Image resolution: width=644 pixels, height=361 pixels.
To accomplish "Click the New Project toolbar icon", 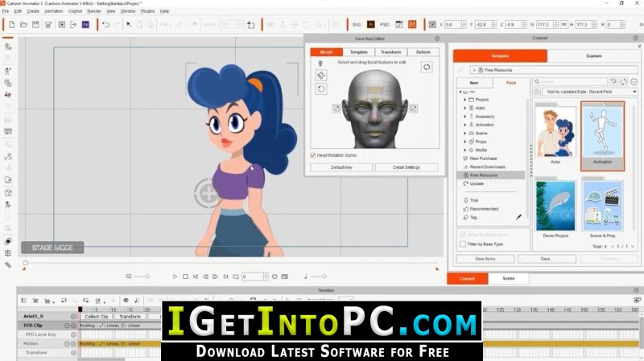I will coord(12,25).
